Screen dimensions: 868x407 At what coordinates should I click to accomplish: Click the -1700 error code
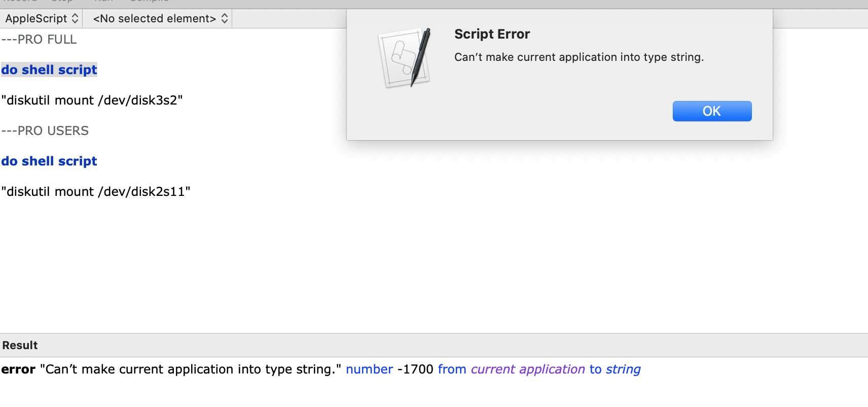[415, 369]
